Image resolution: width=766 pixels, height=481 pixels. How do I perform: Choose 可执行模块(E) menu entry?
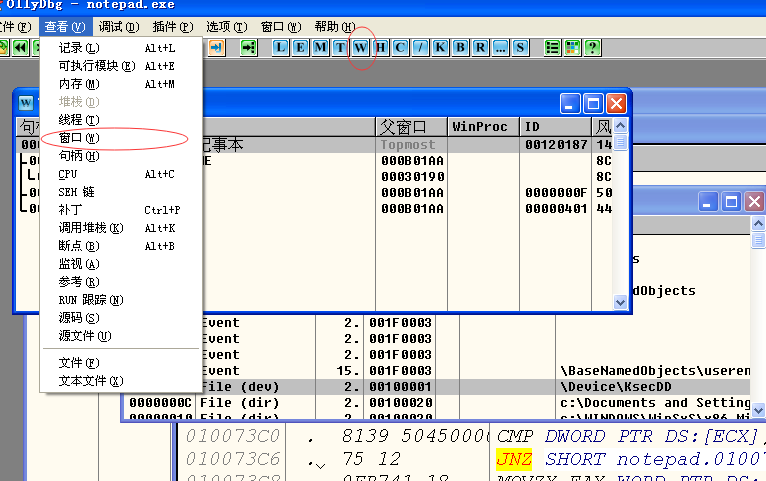coord(121,66)
